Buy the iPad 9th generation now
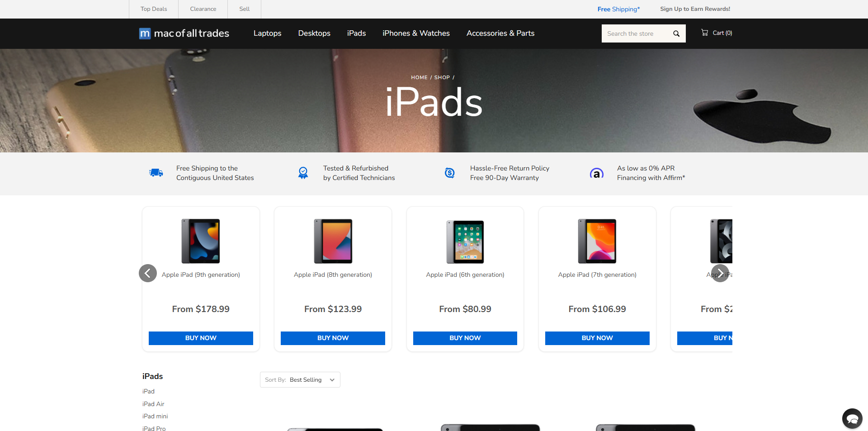 coord(201,338)
